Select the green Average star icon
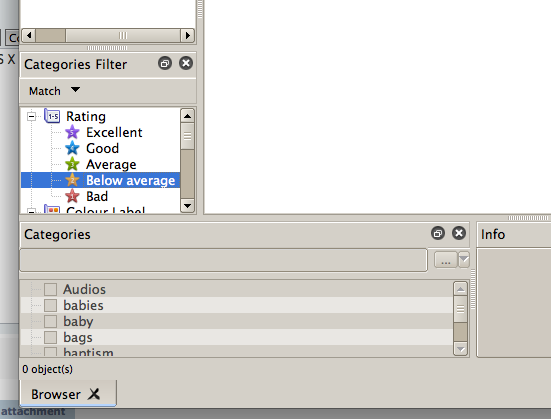 pos(72,164)
